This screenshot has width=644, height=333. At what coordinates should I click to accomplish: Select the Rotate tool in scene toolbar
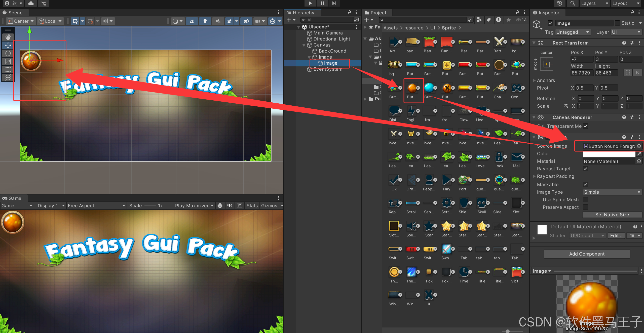pos(8,53)
